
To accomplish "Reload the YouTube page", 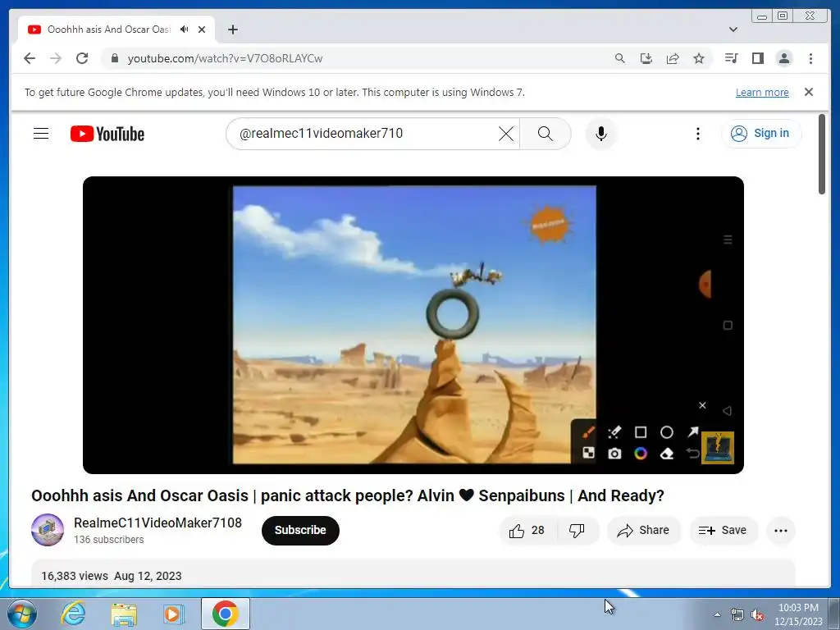I will coord(82,58).
